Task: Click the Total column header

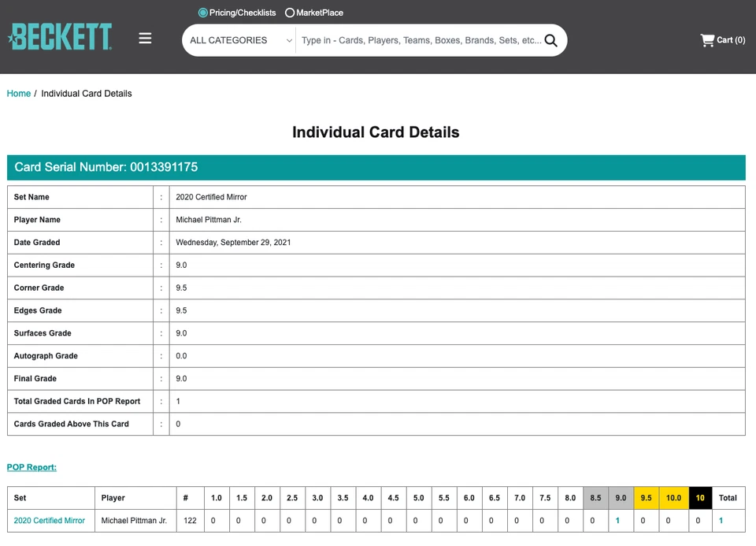Action: click(x=728, y=498)
